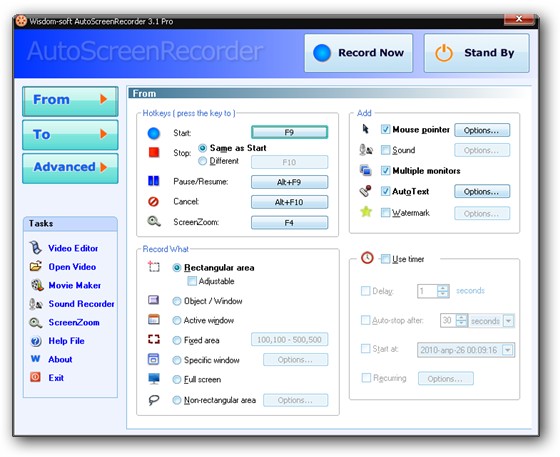Screen dimensions: 560x457
Task: Toggle the Multiple monitors checkbox
Action: pos(385,171)
